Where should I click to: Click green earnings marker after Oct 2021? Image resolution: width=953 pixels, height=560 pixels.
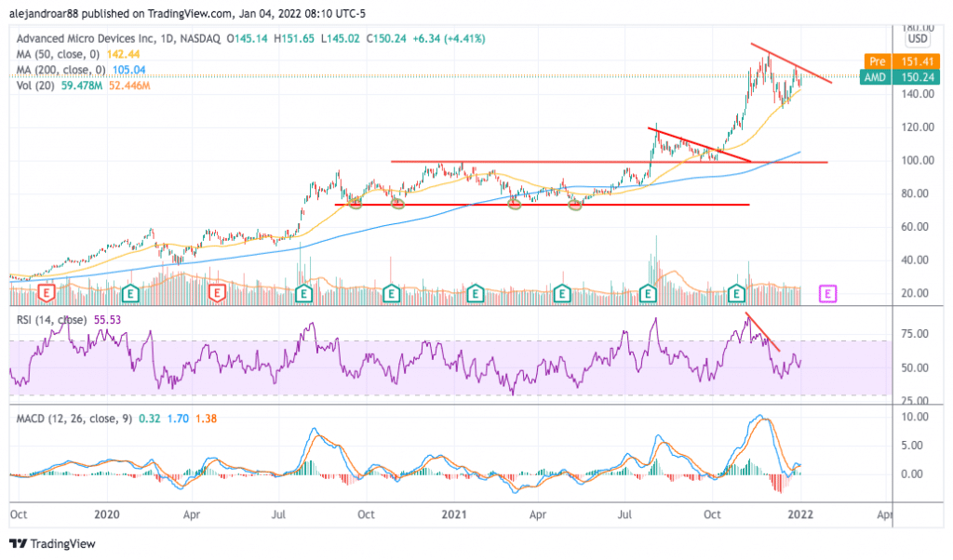point(737,294)
